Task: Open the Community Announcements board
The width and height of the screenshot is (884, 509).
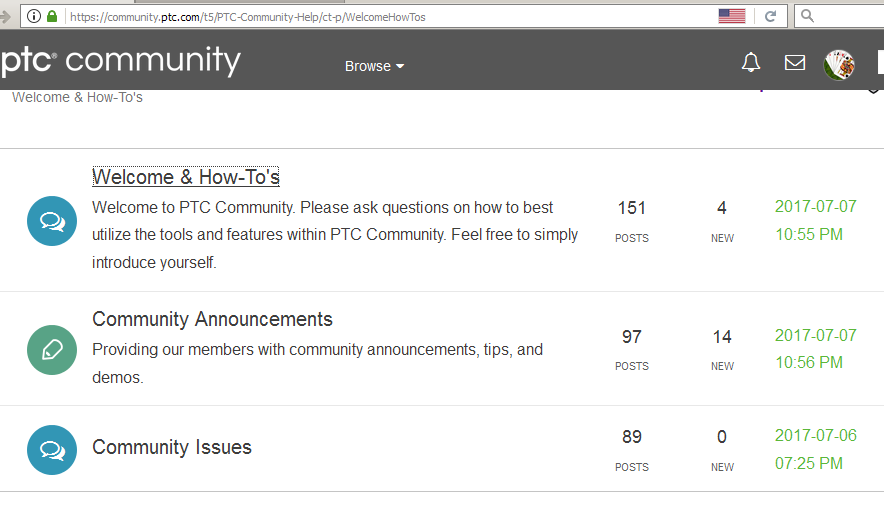Action: pyautogui.click(x=213, y=319)
